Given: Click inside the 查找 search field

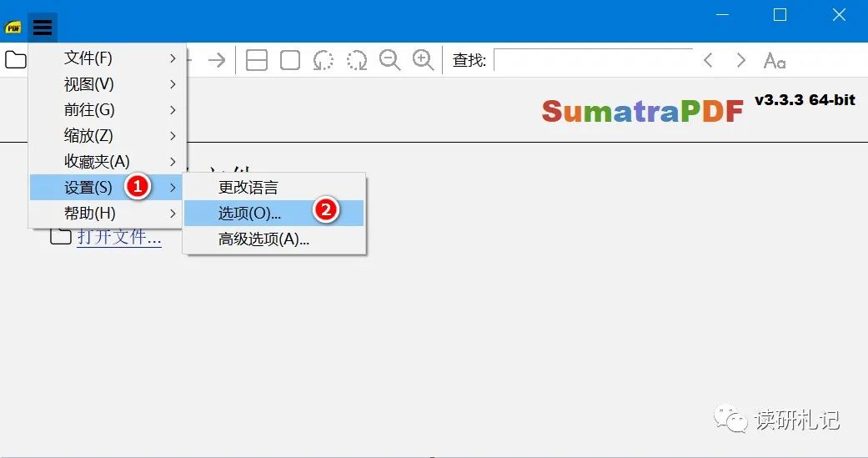Looking at the screenshot, I should click(593, 60).
